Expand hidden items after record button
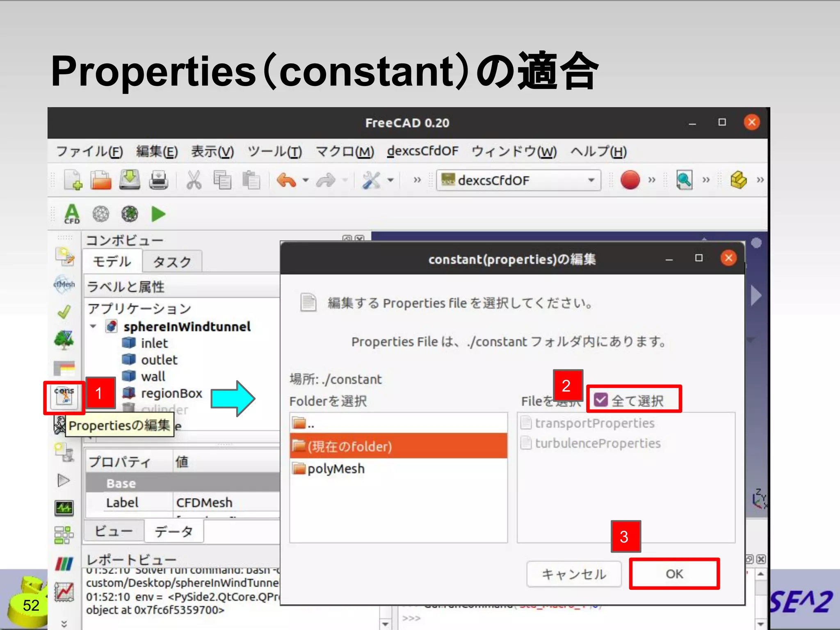 (x=651, y=180)
